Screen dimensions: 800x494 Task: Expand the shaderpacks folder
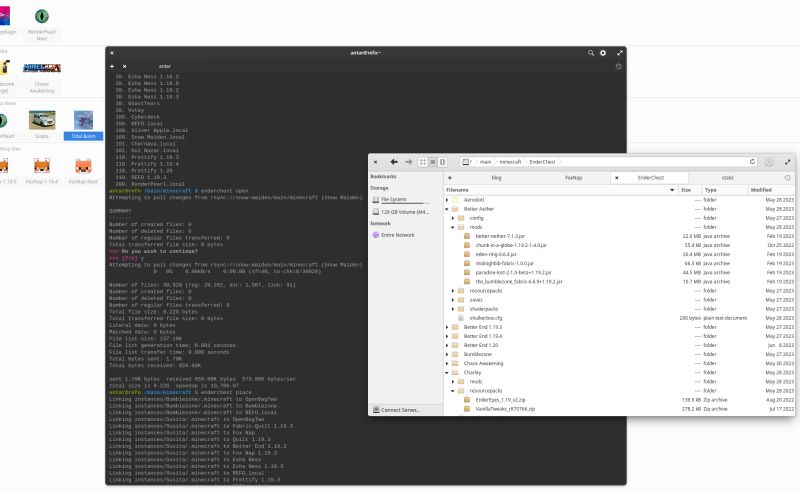tap(453, 309)
